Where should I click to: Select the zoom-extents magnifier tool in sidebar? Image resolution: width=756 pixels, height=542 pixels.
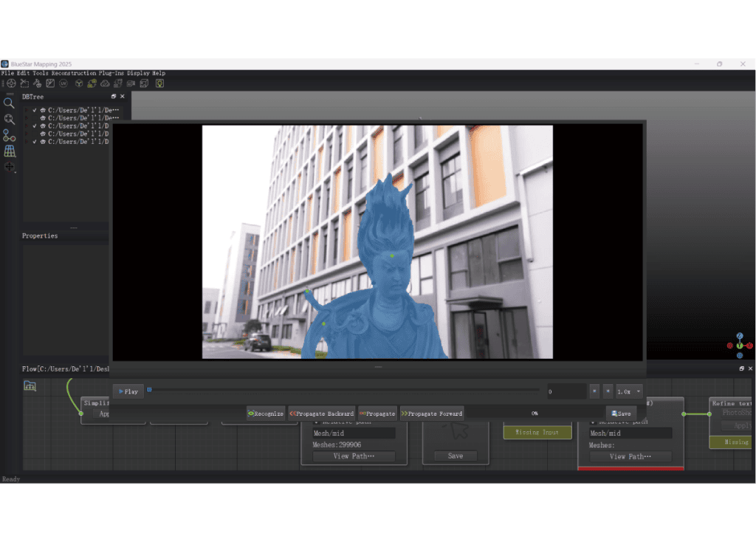[x=9, y=119]
